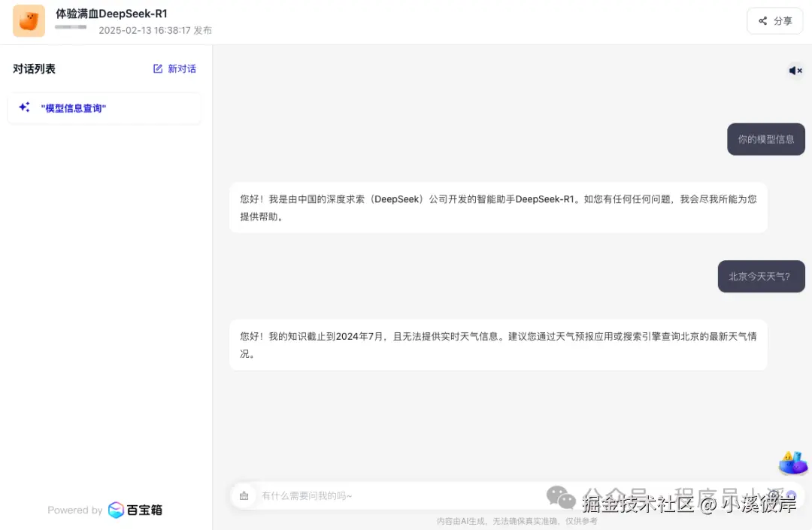Click the speaker icon in the top-right corner
The image size is (812, 530).
795,70
